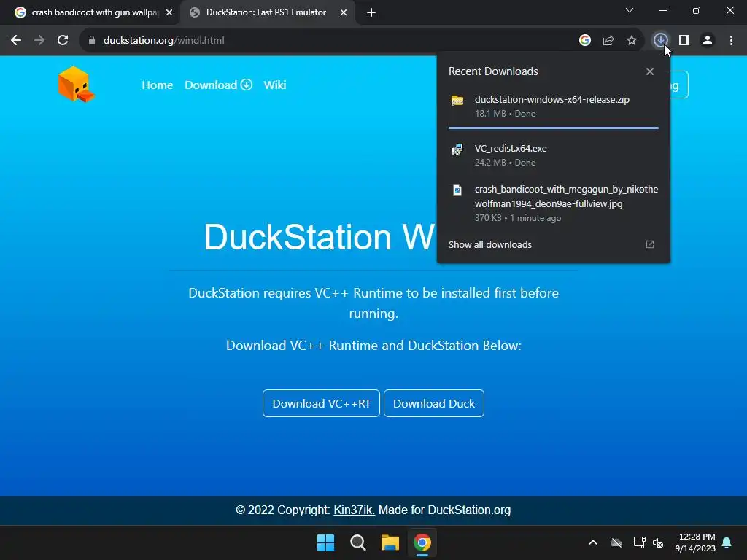Click Download Duck button
Screen dimensions: 747x560
click(x=434, y=403)
